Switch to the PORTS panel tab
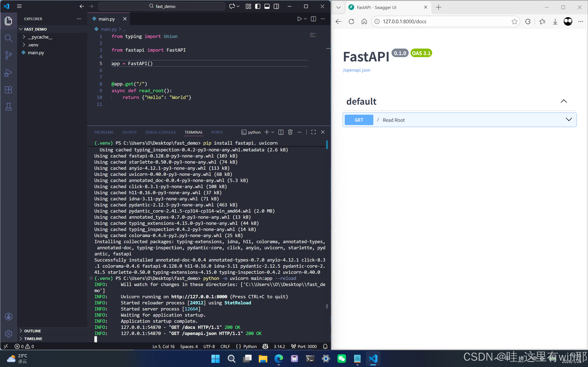 [x=217, y=132]
